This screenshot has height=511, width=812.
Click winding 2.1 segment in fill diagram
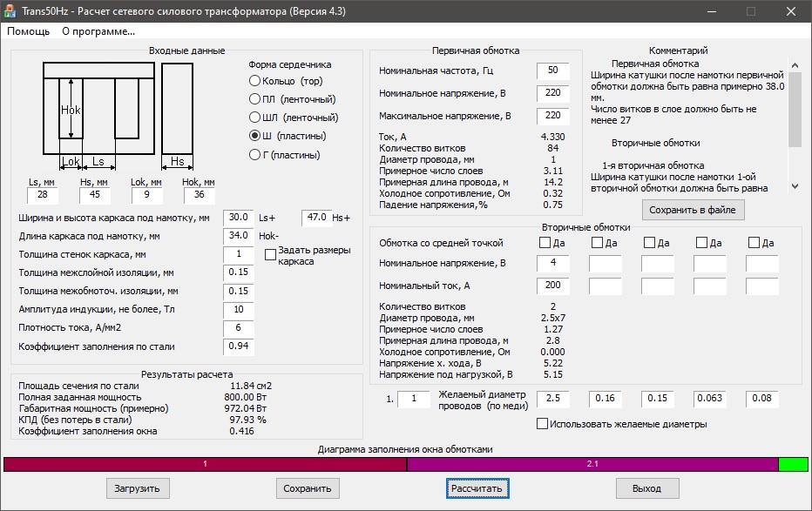pyautogui.click(x=593, y=464)
